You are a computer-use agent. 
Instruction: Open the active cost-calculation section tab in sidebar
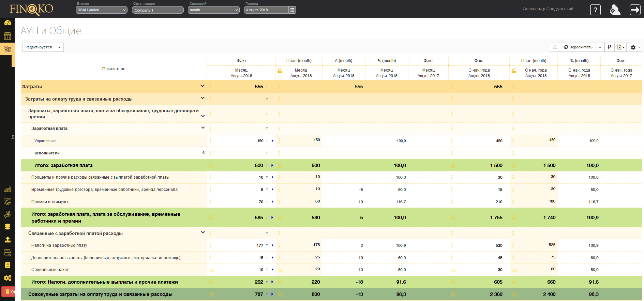[x=7, y=49]
